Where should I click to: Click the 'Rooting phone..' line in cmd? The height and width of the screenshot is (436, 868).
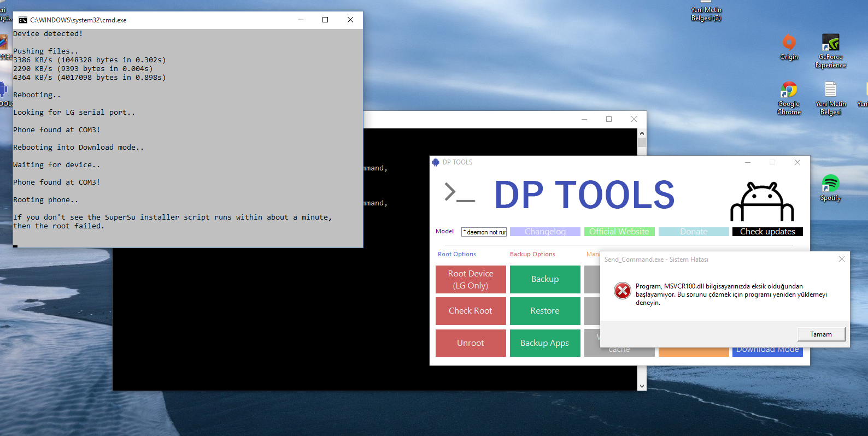[46, 200]
